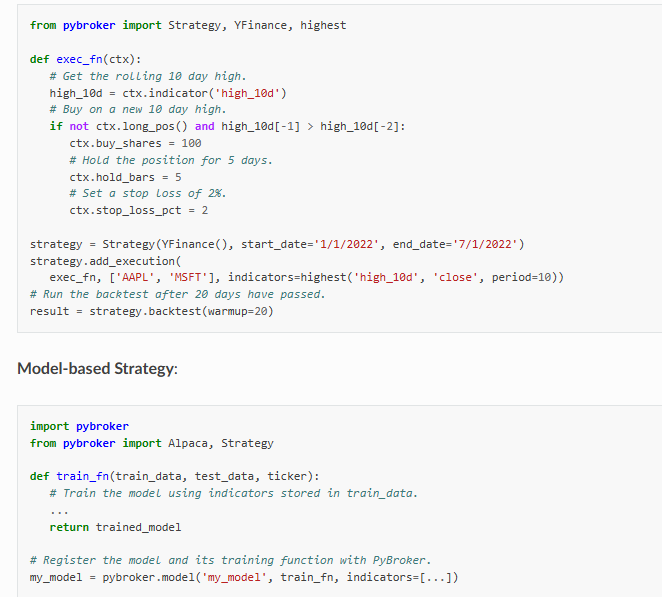Click the 'if not ctx.long_pos()' condition line

[x=227, y=126]
